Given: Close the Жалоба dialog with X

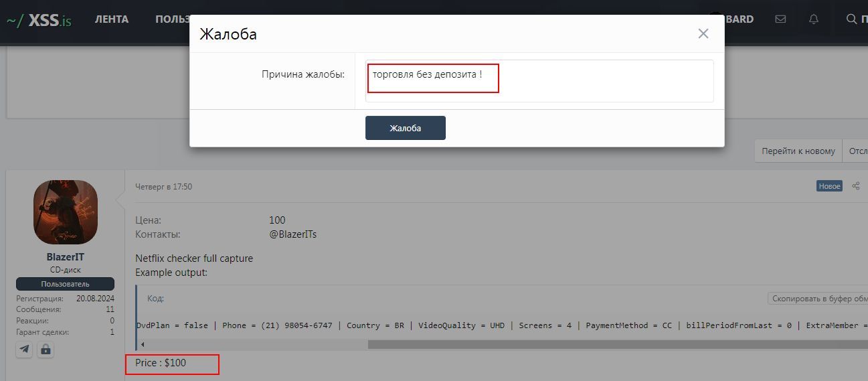Looking at the screenshot, I should pyautogui.click(x=703, y=33).
